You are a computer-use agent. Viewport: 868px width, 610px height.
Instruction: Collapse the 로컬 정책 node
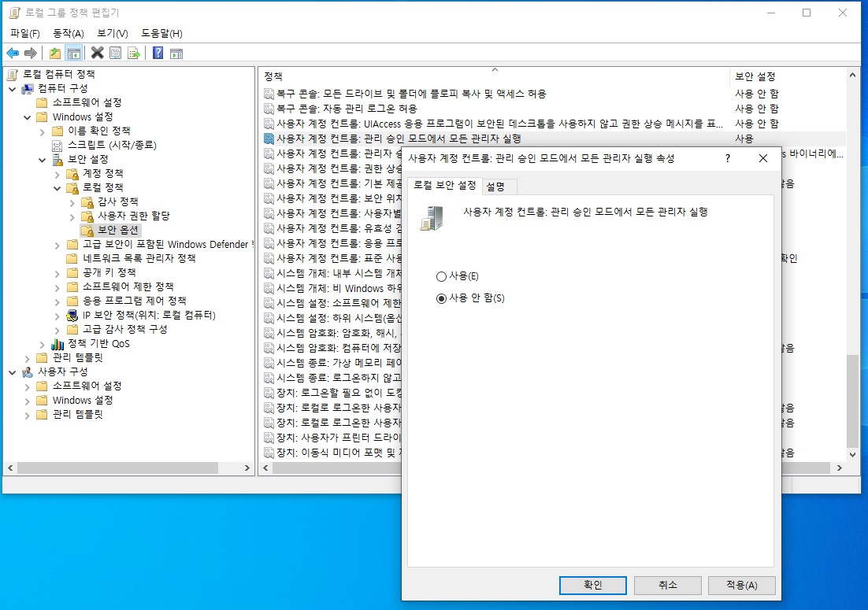click(57, 188)
